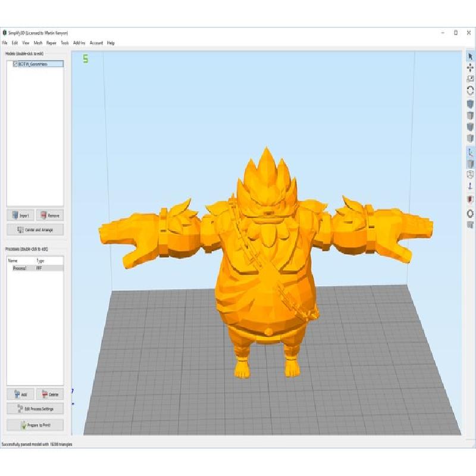The image size is (476, 476).
Task: Open the Tools menu
Action: [x=65, y=43]
